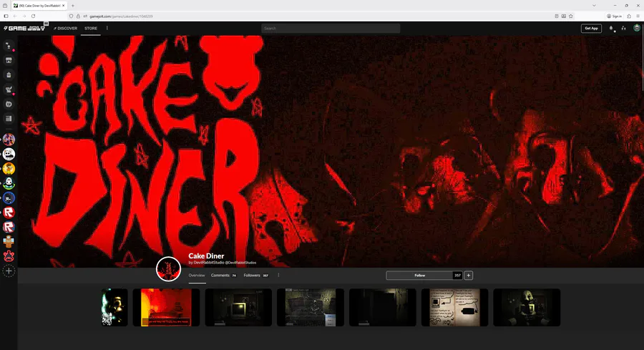Open the dark hallway screenshot thumbnail
The width and height of the screenshot is (644, 350).
tap(382, 307)
